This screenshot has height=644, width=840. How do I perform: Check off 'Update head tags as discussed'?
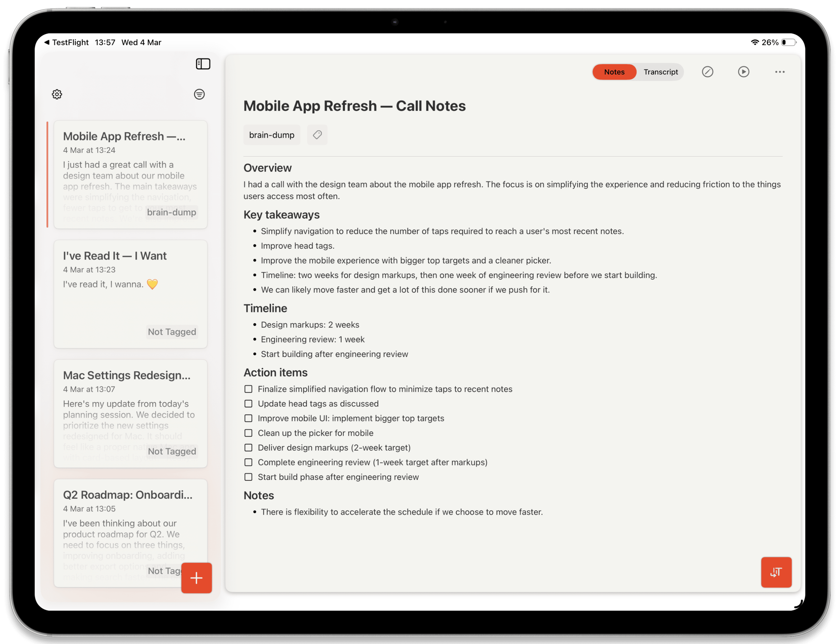(248, 404)
